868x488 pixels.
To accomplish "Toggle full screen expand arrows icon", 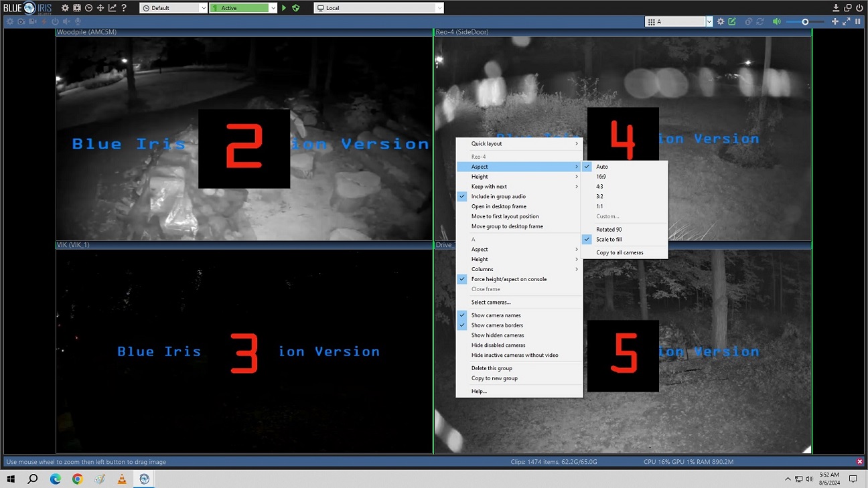I will tap(847, 21).
